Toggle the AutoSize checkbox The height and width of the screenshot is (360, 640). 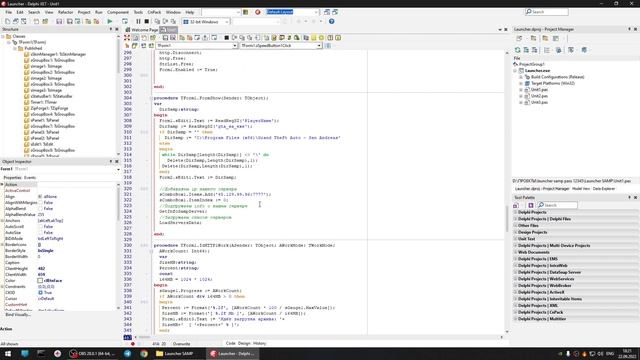[40, 233]
